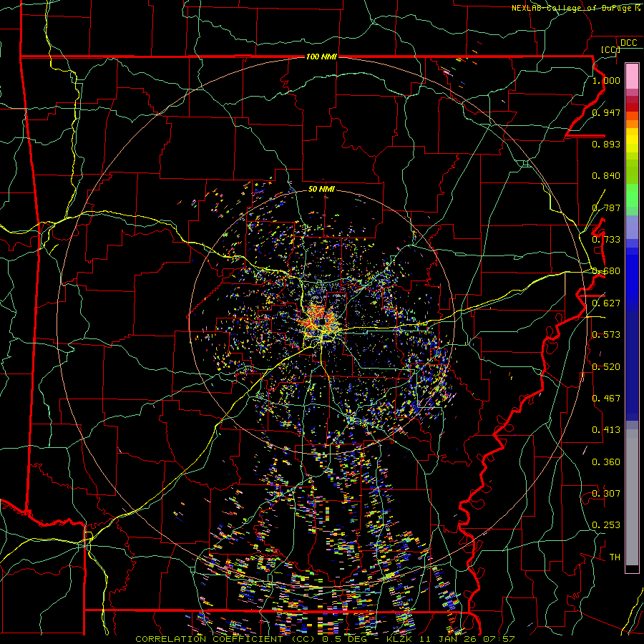Click the 0.520 scale value

point(606,367)
